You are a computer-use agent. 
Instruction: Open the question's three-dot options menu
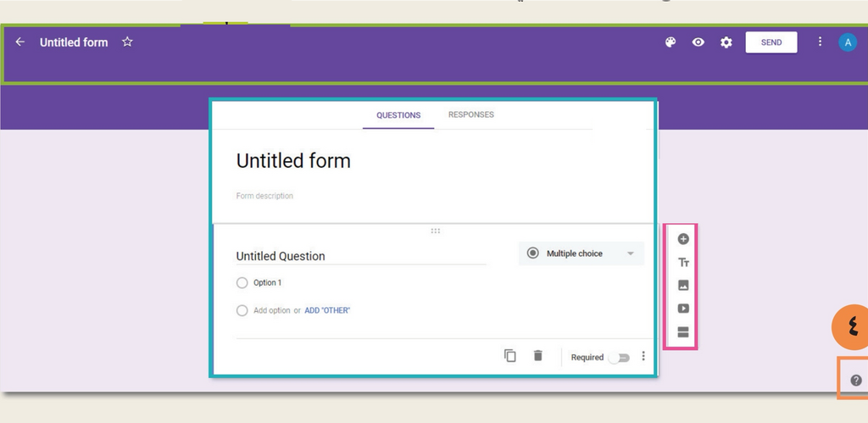[x=643, y=356]
